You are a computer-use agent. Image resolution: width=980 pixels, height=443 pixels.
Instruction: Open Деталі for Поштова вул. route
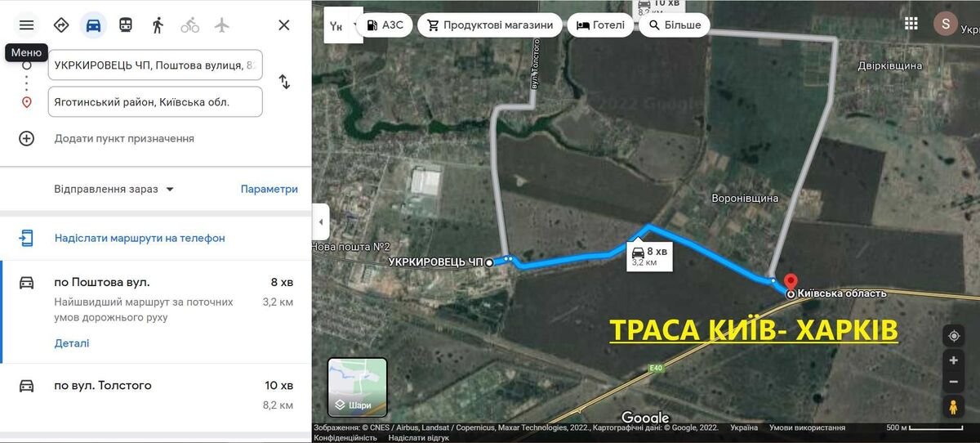pos(72,343)
